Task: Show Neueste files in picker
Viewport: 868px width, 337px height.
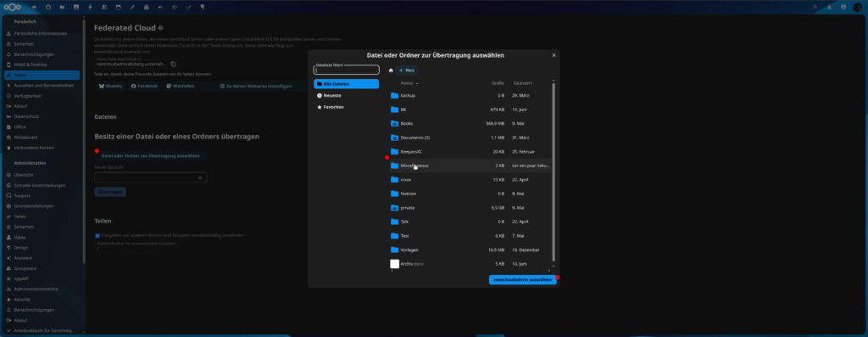Action: pyautogui.click(x=347, y=95)
